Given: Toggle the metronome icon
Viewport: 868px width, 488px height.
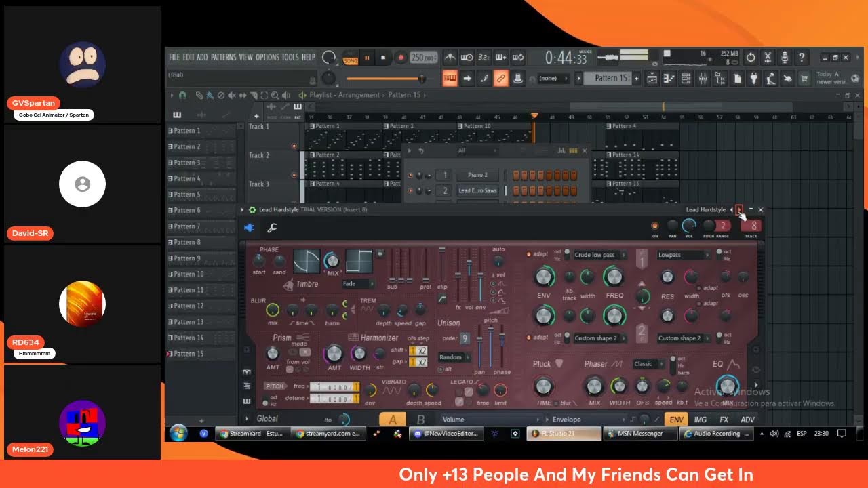Looking at the screenshot, I should coord(450,58).
